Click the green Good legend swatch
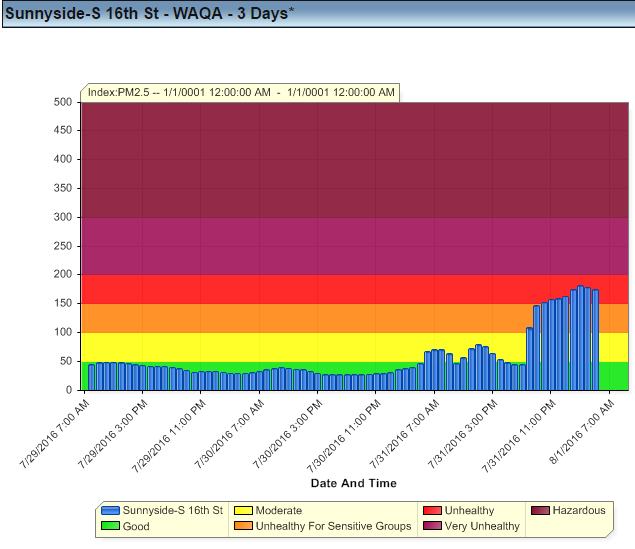The width and height of the screenshot is (635, 549). pos(110,526)
